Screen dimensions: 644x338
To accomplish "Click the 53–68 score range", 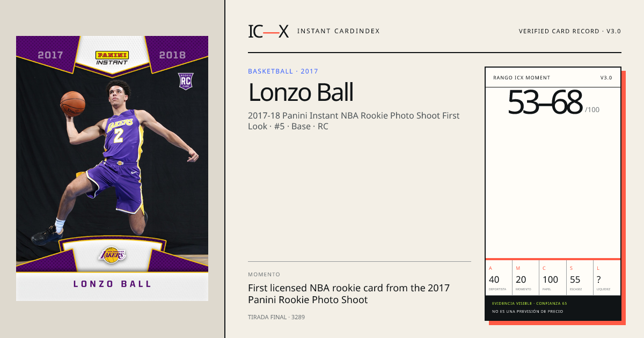I will click(545, 102).
